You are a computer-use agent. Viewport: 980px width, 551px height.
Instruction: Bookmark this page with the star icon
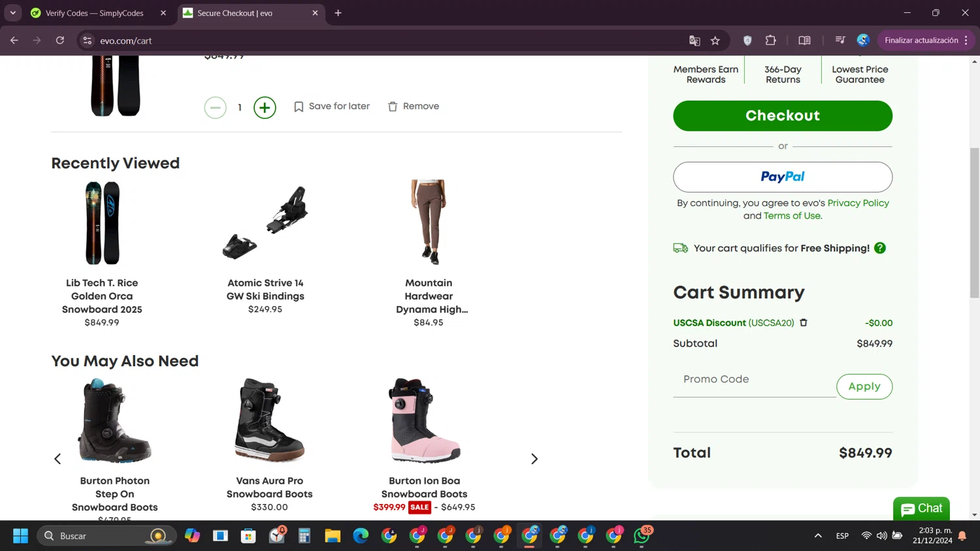pos(715,40)
